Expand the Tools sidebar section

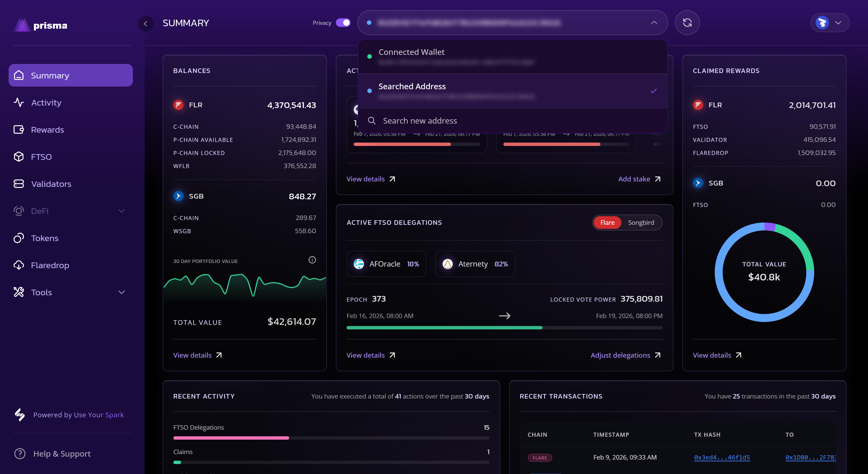click(x=122, y=292)
